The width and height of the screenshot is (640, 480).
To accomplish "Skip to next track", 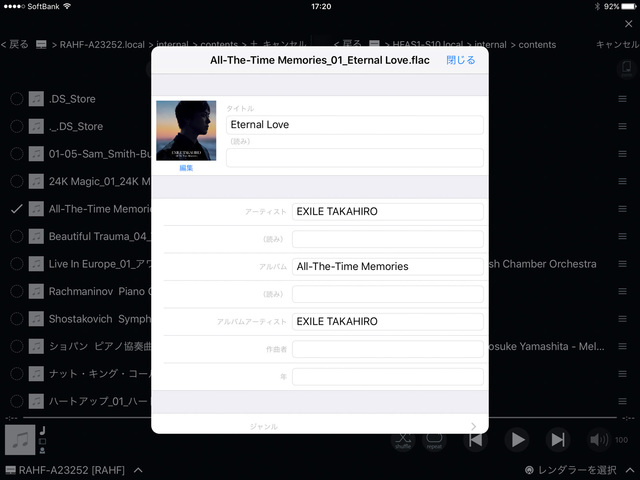I will (558, 440).
